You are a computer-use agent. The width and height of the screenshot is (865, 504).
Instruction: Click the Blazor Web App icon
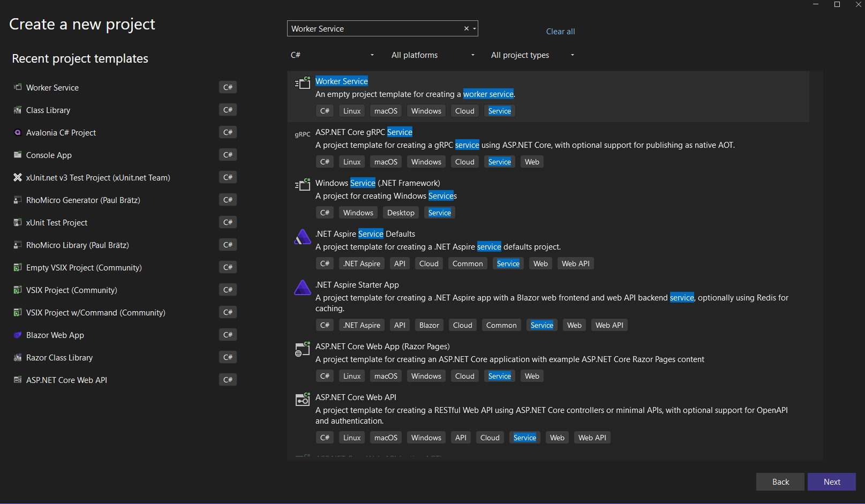18,335
